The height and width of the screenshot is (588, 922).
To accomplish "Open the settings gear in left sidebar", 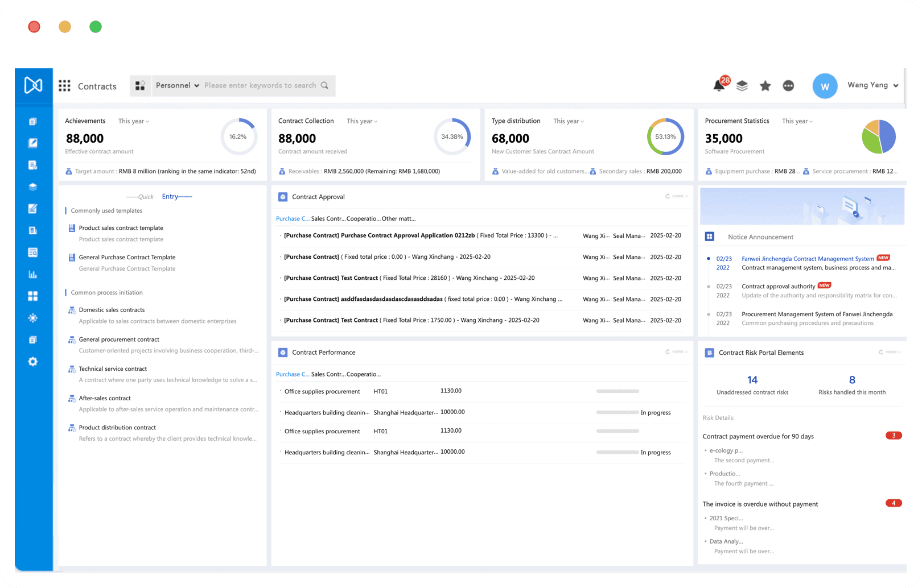I will 33,362.
